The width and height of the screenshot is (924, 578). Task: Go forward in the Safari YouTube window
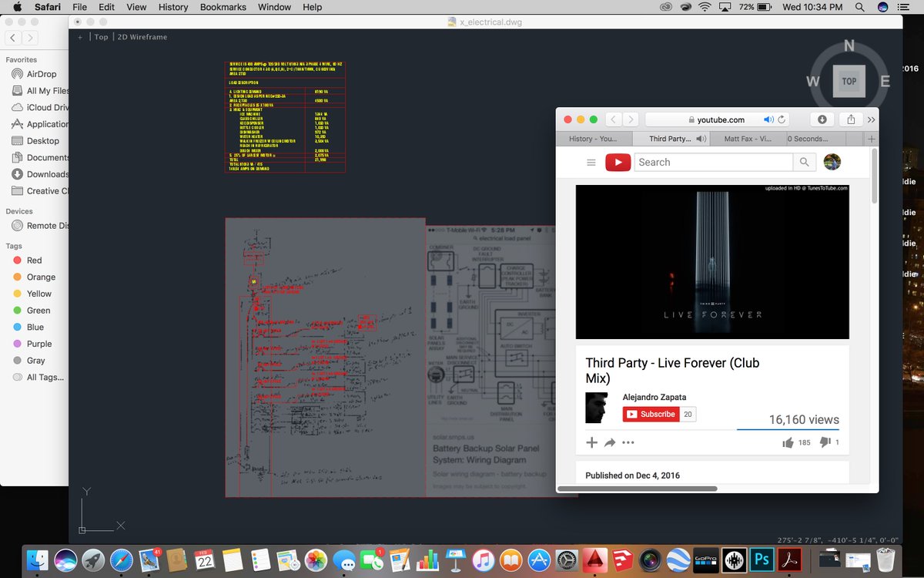(631, 119)
